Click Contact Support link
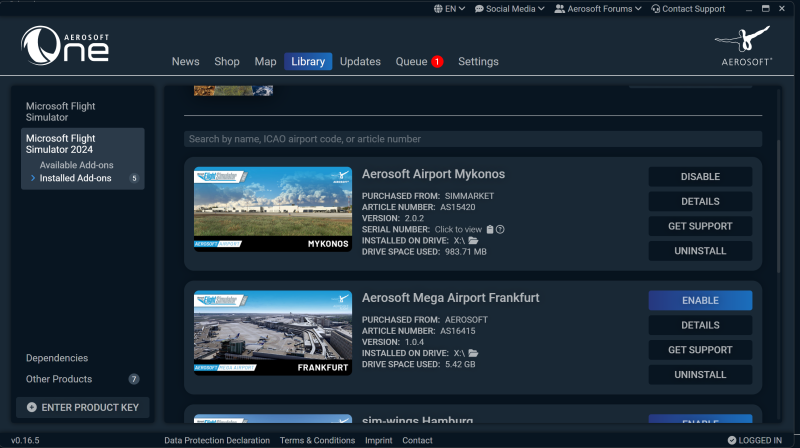The image size is (800, 448). point(688,9)
